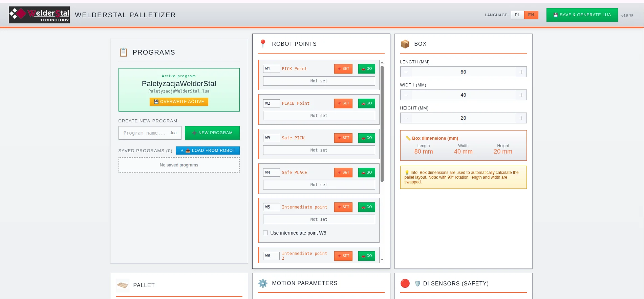Image resolution: width=644 pixels, height=299 pixels.
Task: Set the W4 Safe PLACE point
Action: [x=343, y=173]
